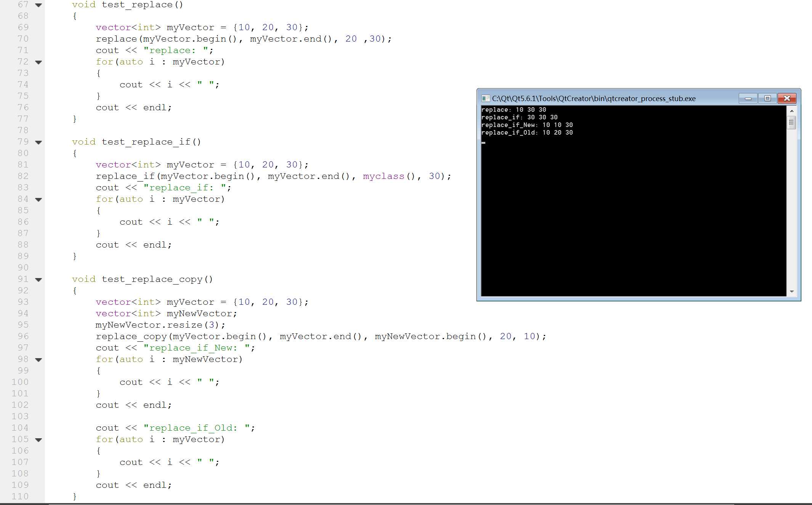The height and width of the screenshot is (505, 812).
Task: Click the 'myclass' identifier on line 82
Action: pyautogui.click(x=384, y=176)
